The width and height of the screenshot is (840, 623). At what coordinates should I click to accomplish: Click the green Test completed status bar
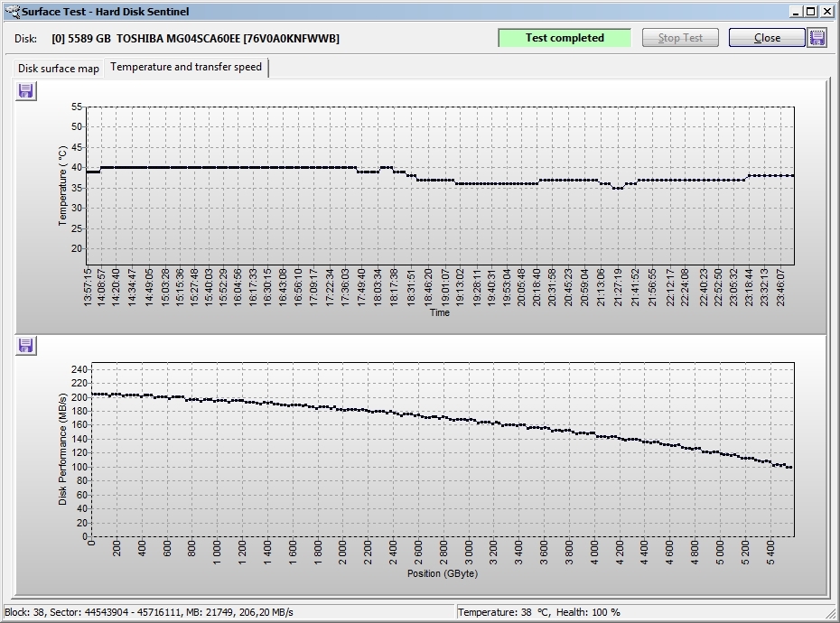(565, 38)
